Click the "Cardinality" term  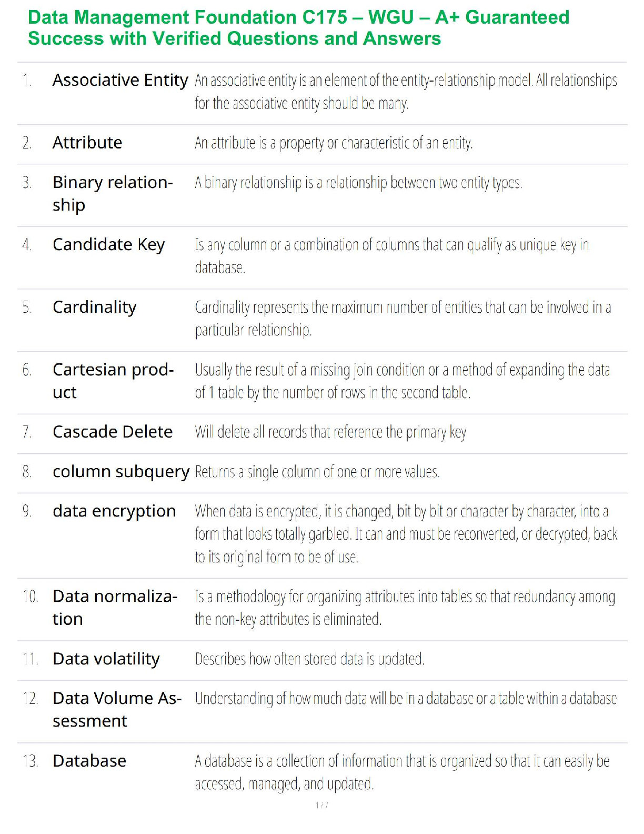point(94,307)
